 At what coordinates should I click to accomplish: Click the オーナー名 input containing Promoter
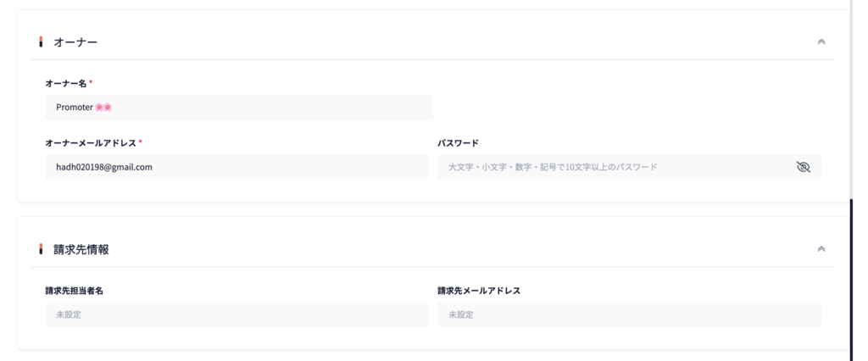238,108
